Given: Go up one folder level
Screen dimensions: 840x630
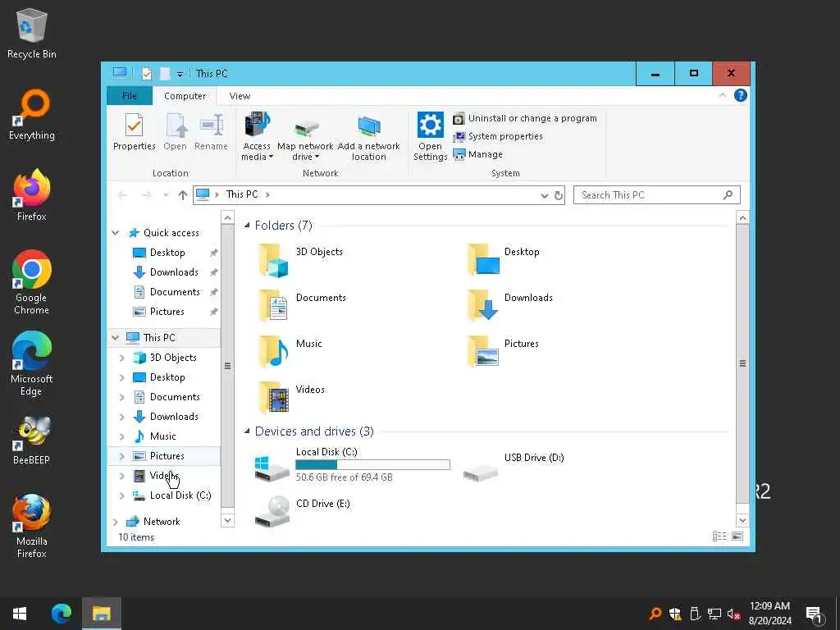Looking at the screenshot, I should [x=183, y=195].
